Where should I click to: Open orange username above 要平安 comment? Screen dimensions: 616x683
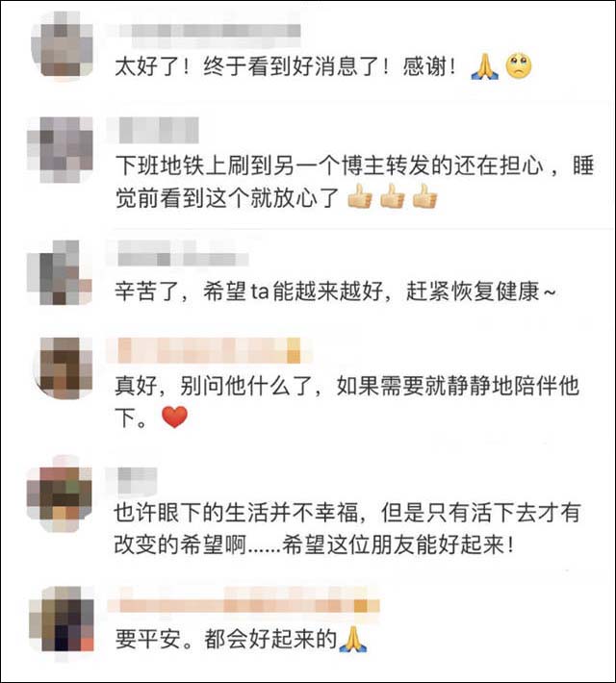(244, 606)
